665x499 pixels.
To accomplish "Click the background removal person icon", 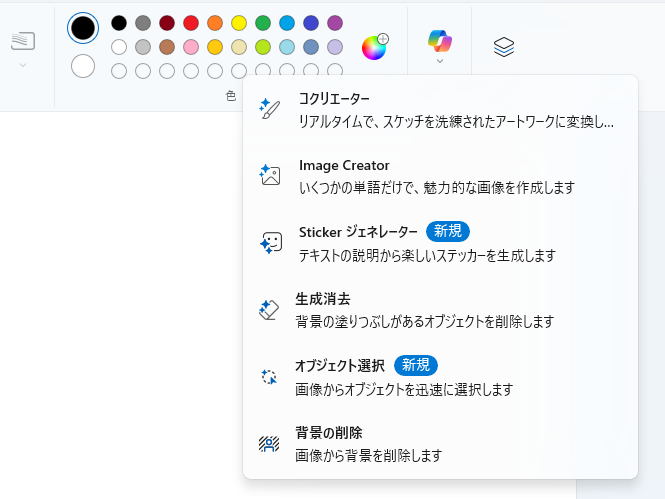I will [269, 444].
